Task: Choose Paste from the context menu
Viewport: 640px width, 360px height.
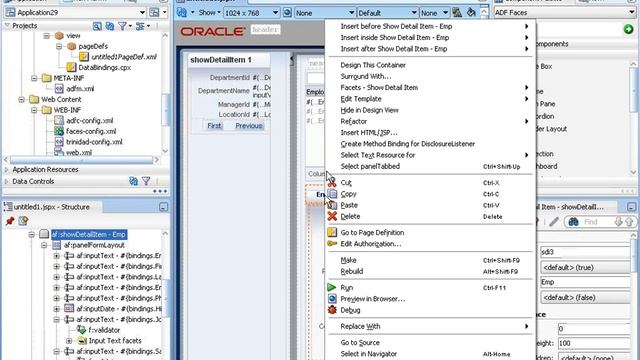Action: point(430,205)
